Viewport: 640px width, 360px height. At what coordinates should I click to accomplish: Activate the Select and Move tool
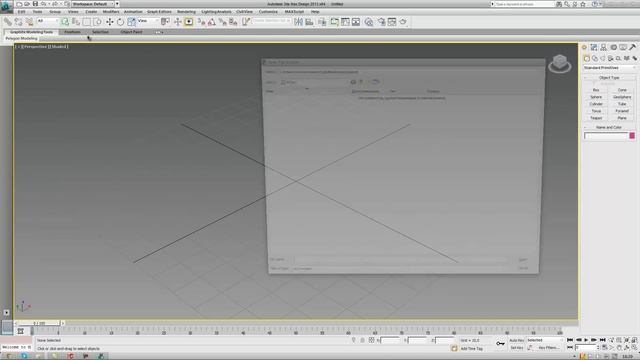click(x=109, y=22)
